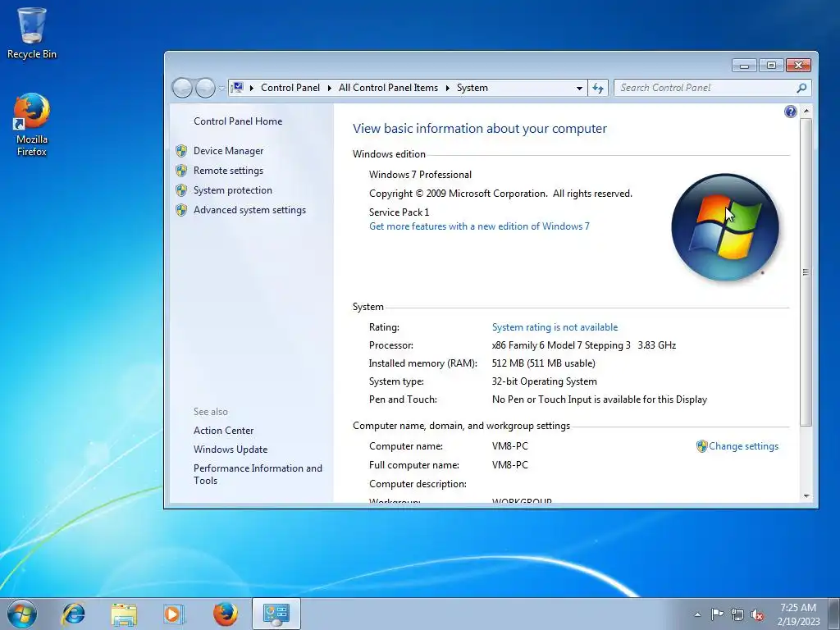Open Device Manager link

coord(228,151)
